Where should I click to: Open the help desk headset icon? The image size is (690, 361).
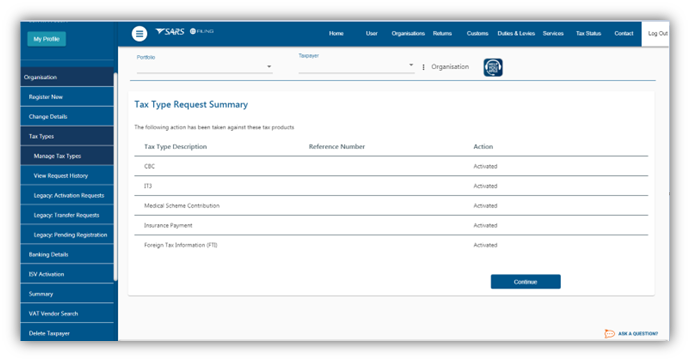tap(493, 67)
